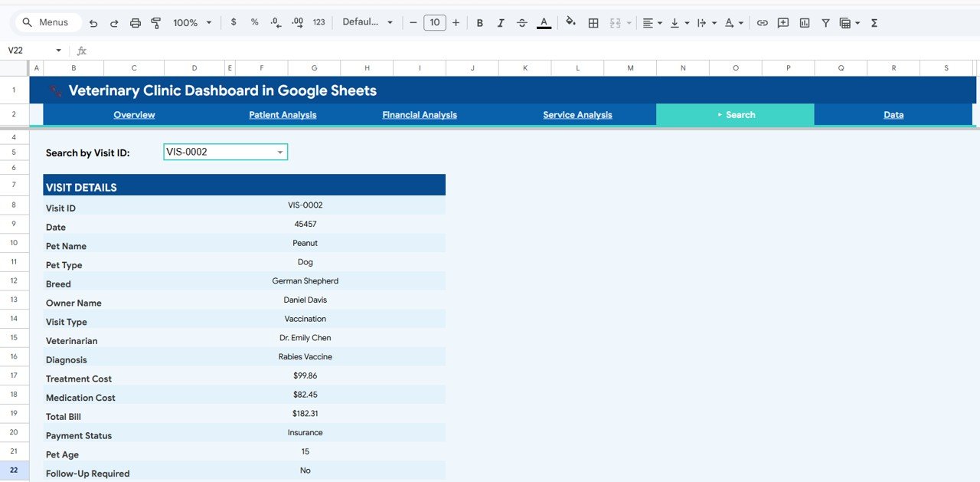Open the text color picker

544,22
